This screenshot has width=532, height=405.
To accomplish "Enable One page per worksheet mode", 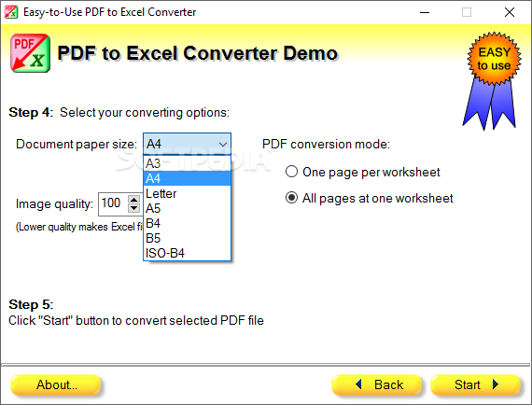I will pyautogui.click(x=362, y=172).
